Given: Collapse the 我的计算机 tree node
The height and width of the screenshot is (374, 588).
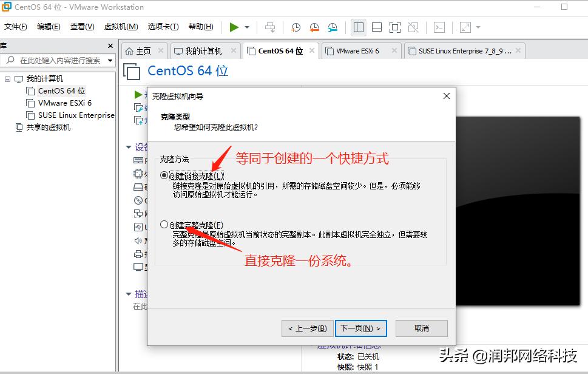Looking at the screenshot, I should [7, 78].
